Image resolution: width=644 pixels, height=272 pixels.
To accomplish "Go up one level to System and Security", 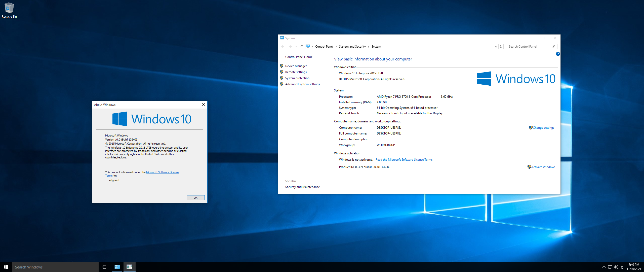I will 302,47.
